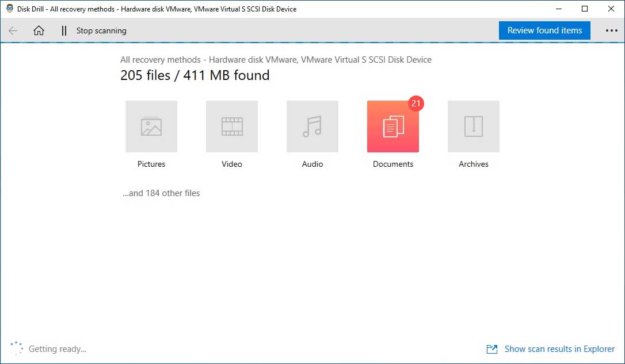Go back using the left arrow icon
625x364 pixels.
pyautogui.click(x=13, y=30)
